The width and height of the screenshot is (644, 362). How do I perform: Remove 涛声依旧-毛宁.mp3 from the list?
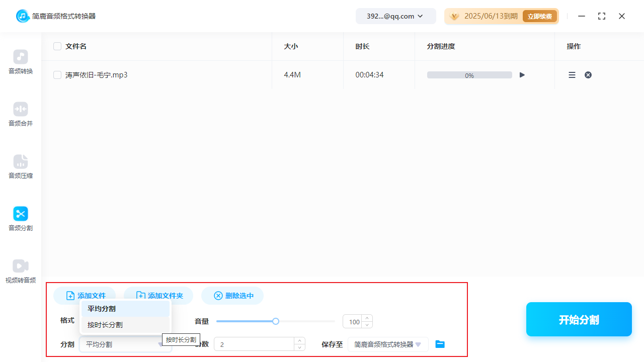(x=588, y=74)
